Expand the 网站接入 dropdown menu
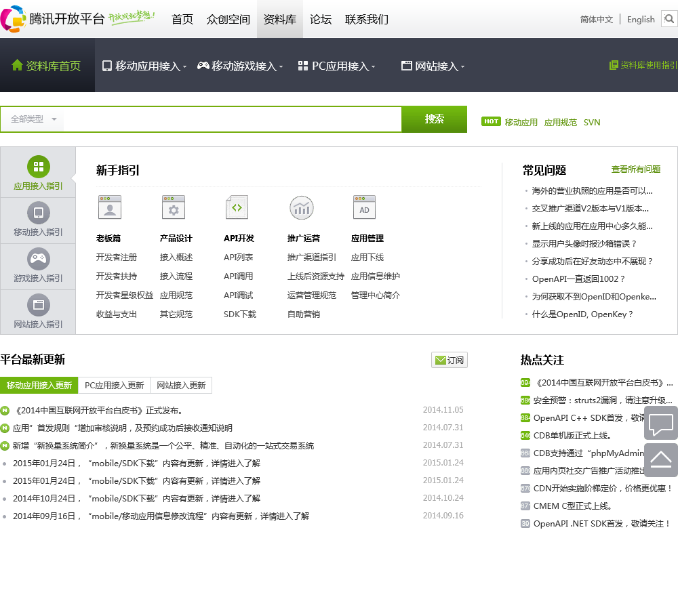 [x=433, y=66]
